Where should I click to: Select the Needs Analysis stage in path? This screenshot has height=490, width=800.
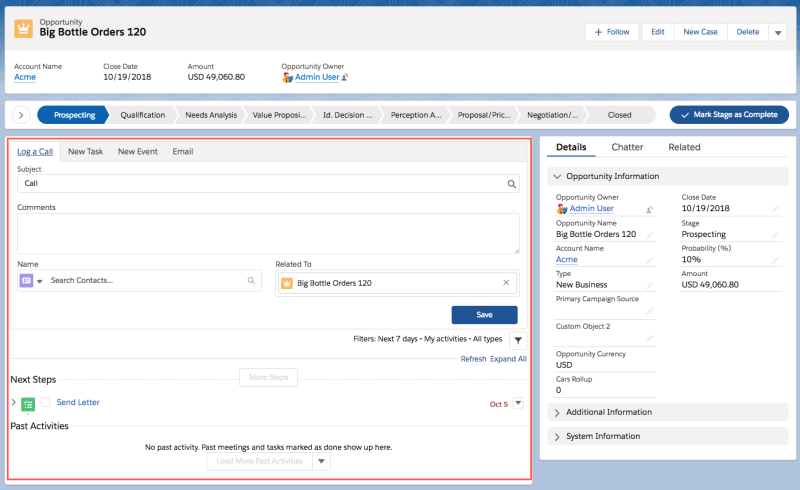[211, 115]
